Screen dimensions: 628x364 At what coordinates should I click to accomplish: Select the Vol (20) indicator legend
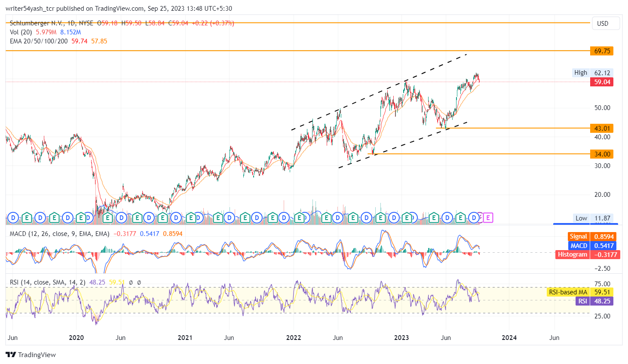[x=21, y=32]
